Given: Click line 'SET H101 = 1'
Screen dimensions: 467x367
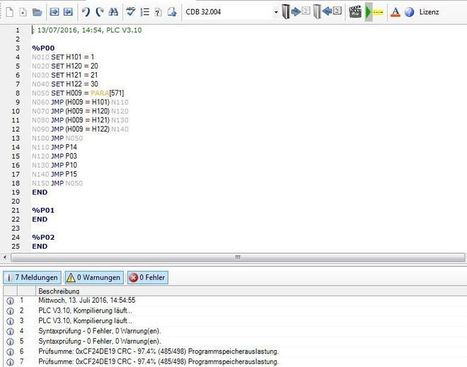Looking at the screenshot, I should [63, 57].
